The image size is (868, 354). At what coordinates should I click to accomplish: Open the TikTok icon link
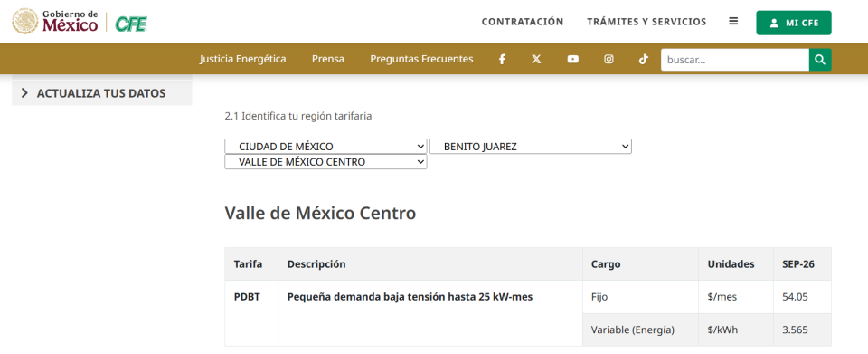point(643,59)
